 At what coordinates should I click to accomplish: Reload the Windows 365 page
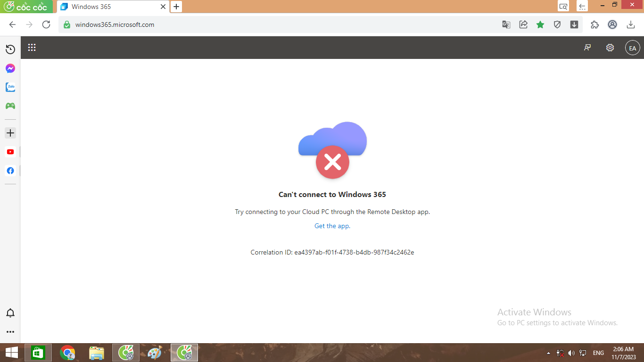tap(46, 25)
